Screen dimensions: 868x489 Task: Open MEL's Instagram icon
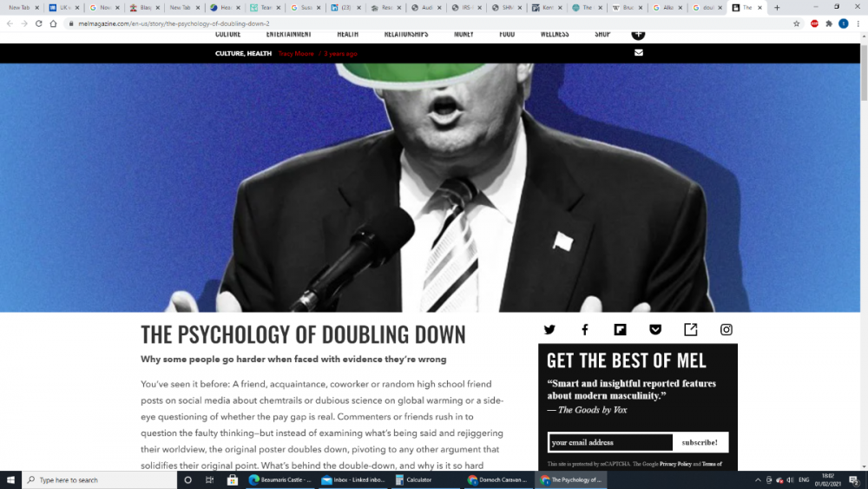[727, 330]
